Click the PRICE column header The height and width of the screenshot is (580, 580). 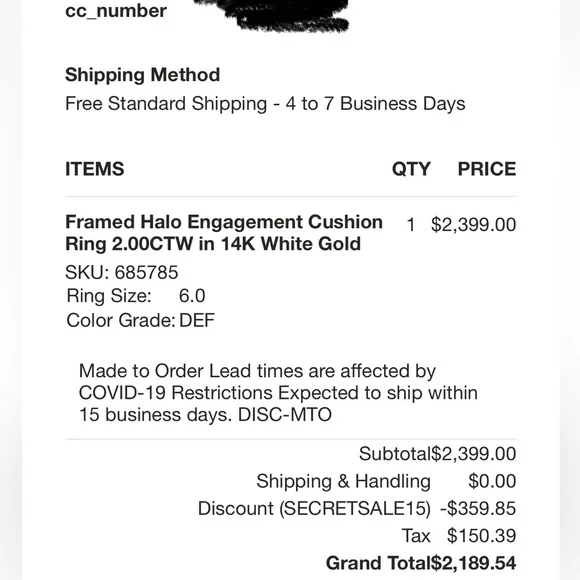point(487,169)
